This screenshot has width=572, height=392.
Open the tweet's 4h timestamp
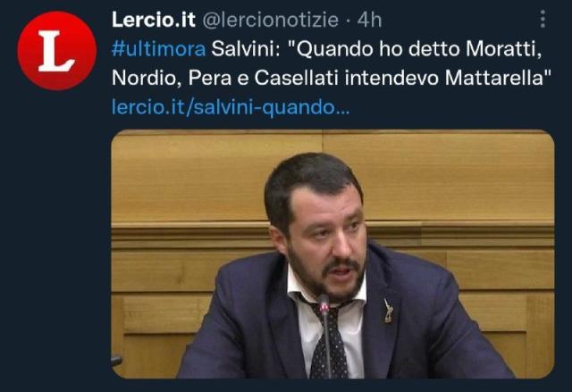tap(369, 20)
